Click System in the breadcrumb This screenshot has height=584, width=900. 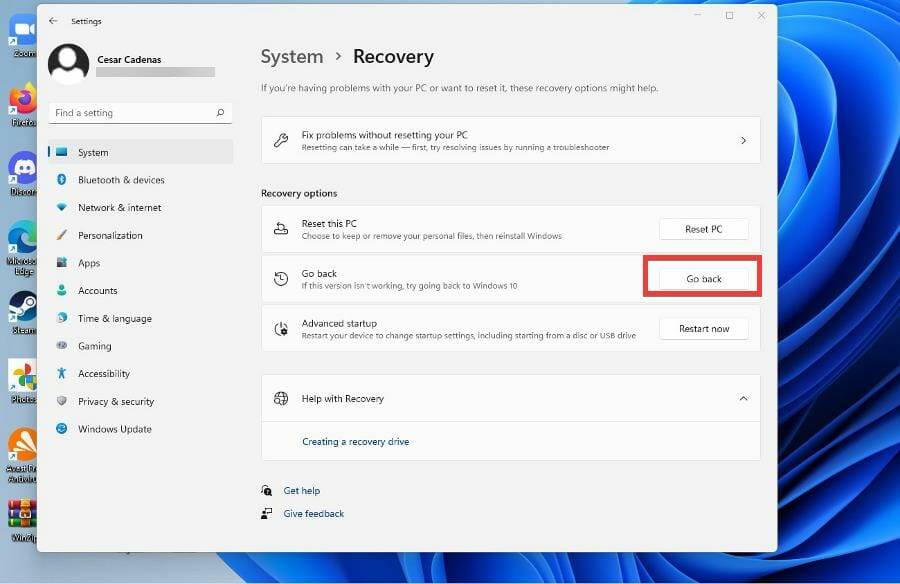coord(292,56)
